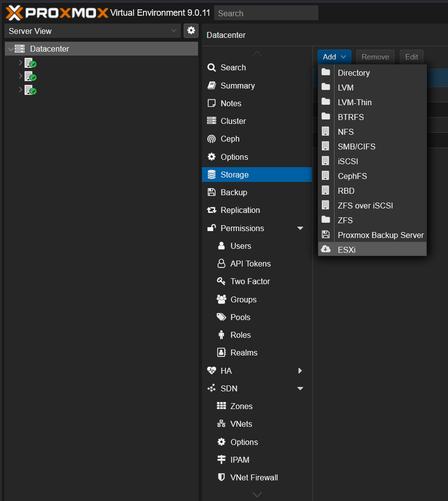Click the Remove button
The height and width of the screenshot is (501, 448).
point(375,57)
